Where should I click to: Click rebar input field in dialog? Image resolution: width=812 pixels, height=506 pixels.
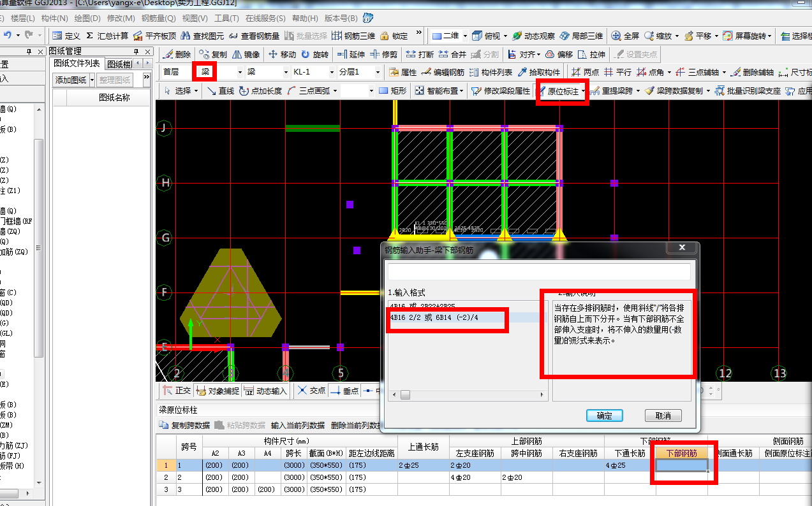click(539, 272)
